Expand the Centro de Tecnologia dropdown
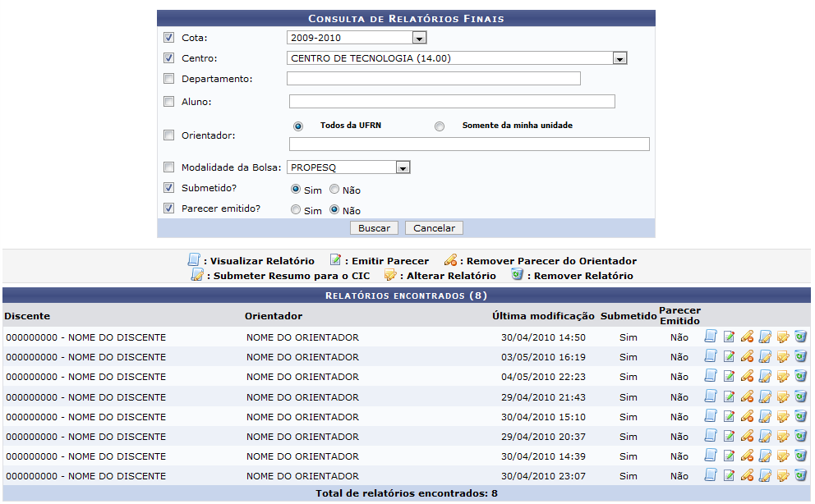The height and width of the screenshot is (504, 815). [620, 58]
